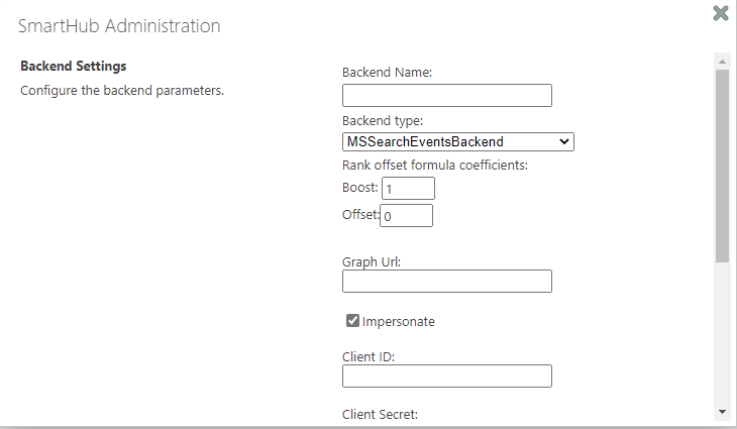Focus the Graph Url input box
The height and width of the screenshot is (429, 737).
point(447,281)
